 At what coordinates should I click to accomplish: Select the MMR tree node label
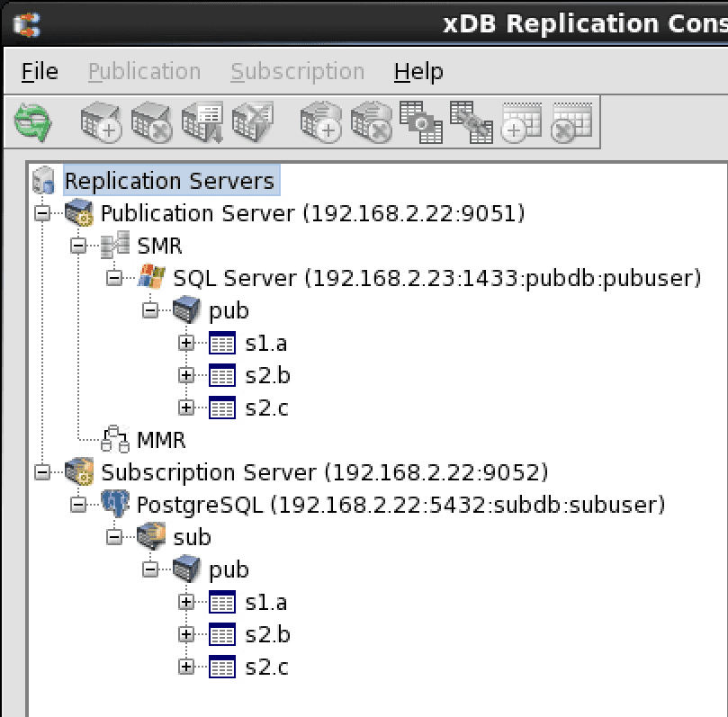[161, 440]
